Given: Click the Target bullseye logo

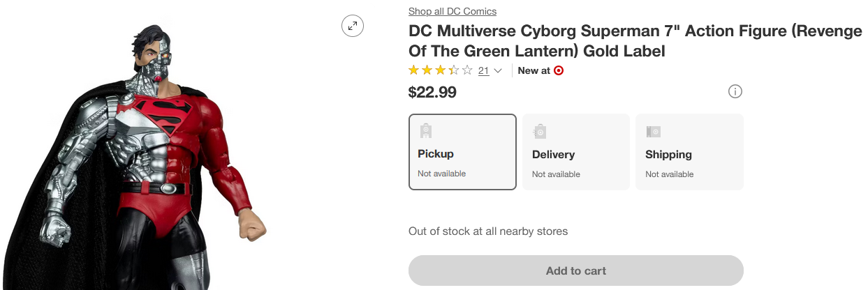Looking at the screenshot, I should [x=559, y=70].
